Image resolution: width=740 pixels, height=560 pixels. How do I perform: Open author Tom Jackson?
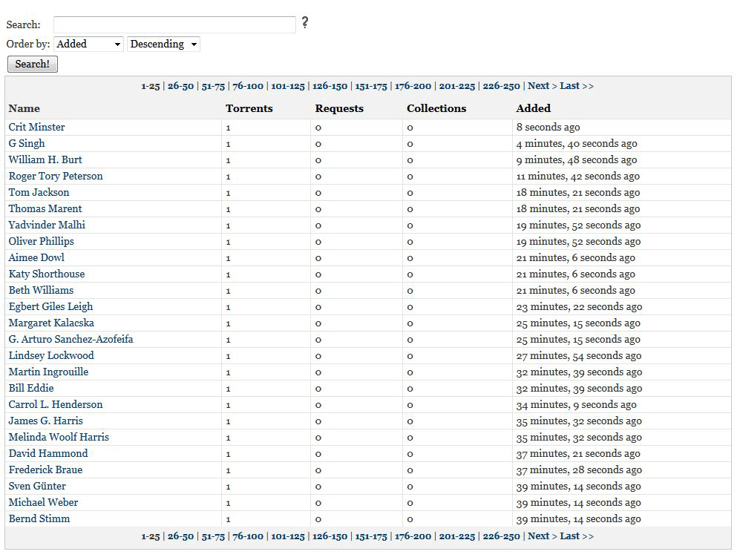click(x=39, y=193)
